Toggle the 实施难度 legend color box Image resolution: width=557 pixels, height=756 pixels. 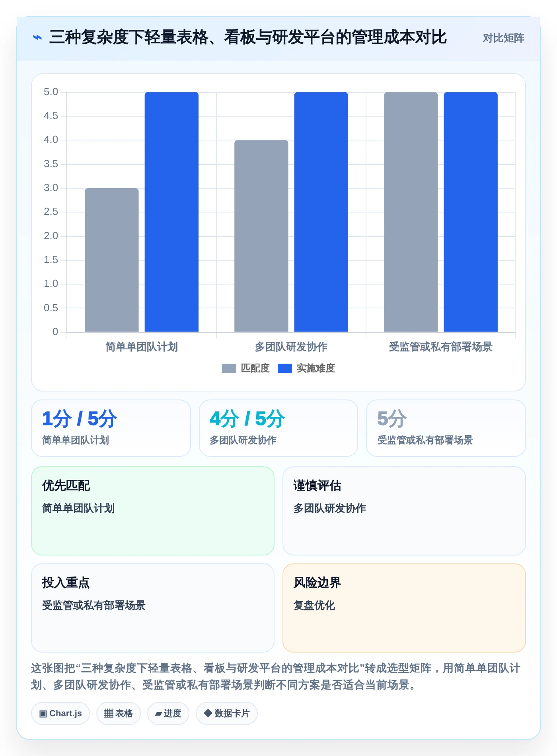tap(284, 368)
